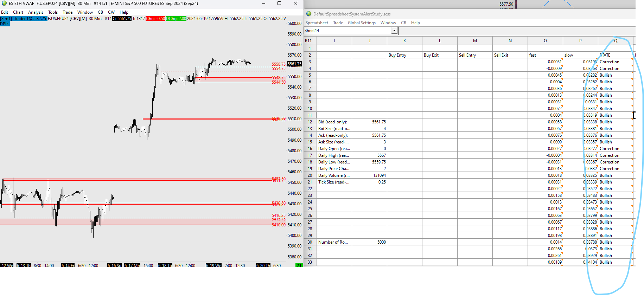Select row header 30
This screenshot has width=644, height=296.
point(310,242)
